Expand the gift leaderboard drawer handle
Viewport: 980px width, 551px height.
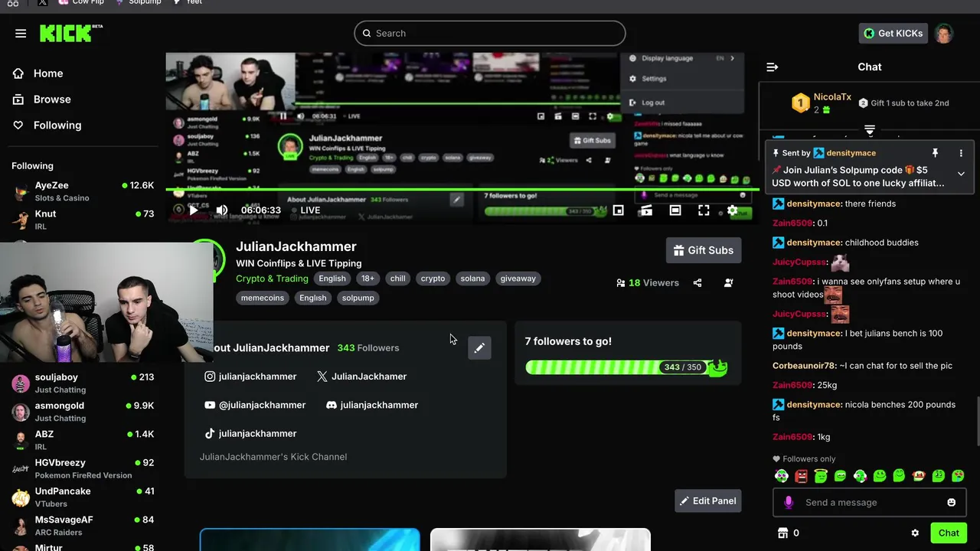870,130
